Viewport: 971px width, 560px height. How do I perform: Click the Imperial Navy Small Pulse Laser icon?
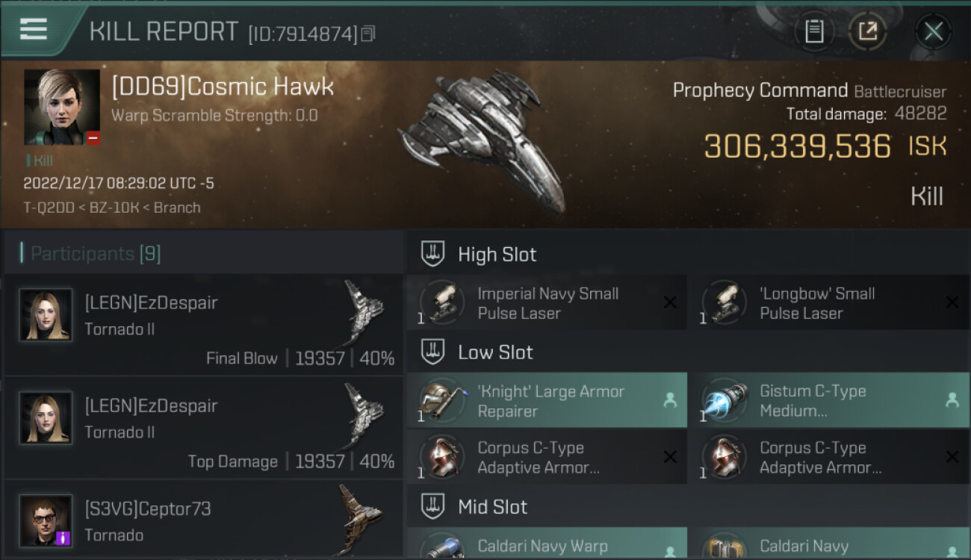tap(442, 302)
